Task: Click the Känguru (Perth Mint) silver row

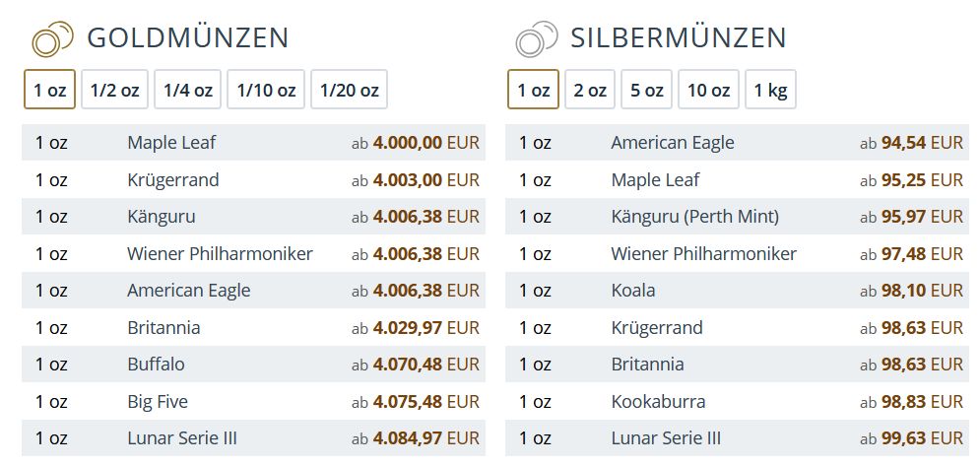Action: 694,217
